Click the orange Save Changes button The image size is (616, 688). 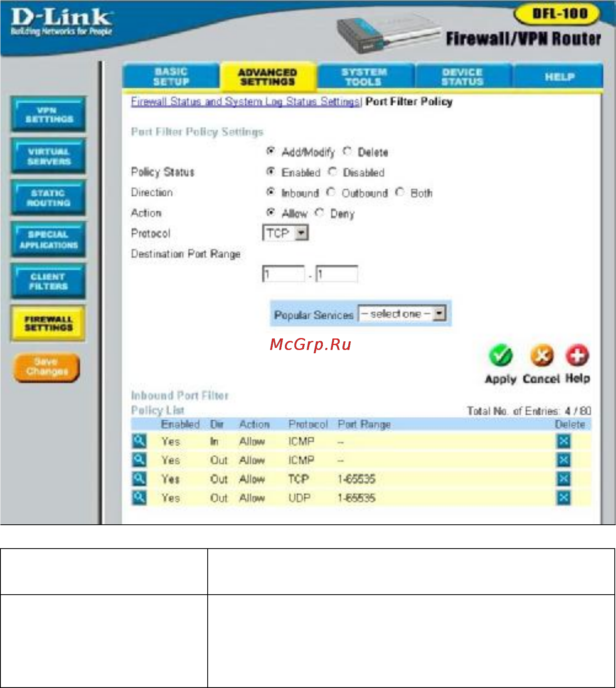point(46,367)
